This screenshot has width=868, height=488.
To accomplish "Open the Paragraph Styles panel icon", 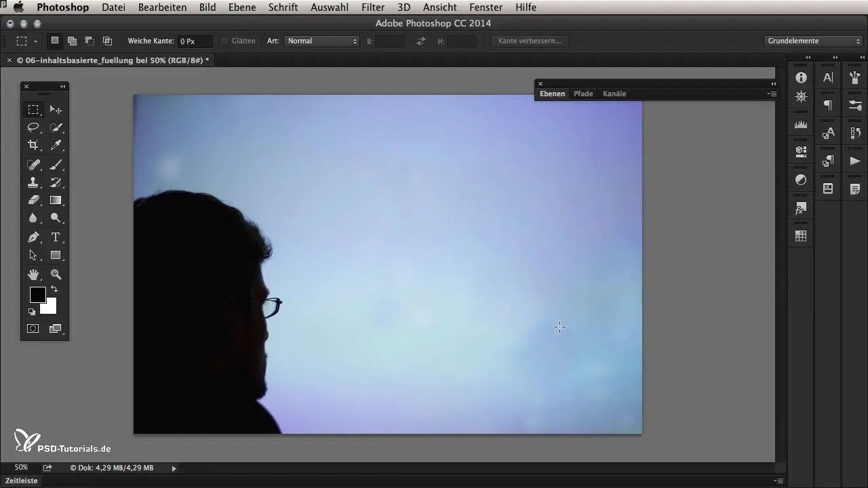I will click(828, 161).
